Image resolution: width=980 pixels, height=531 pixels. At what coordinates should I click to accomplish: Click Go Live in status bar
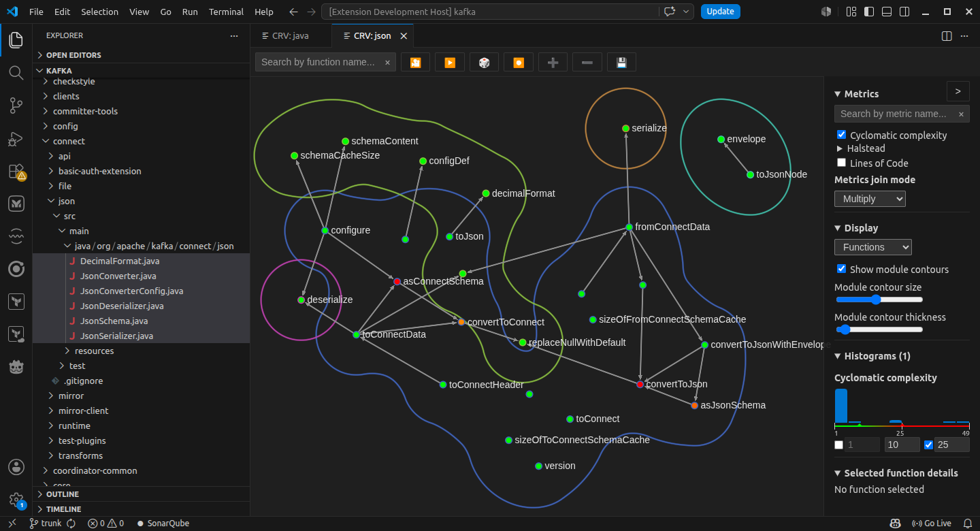[x=932, y=524]
